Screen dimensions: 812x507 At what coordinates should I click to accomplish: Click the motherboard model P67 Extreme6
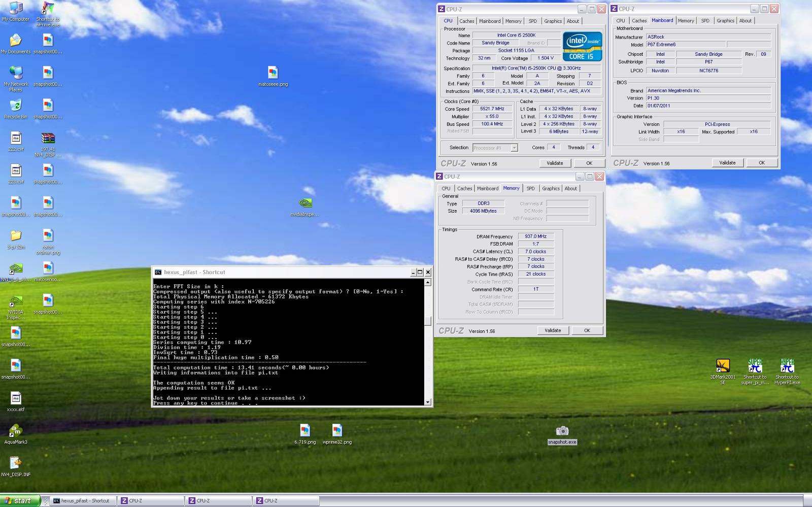(x=685, y=45)
